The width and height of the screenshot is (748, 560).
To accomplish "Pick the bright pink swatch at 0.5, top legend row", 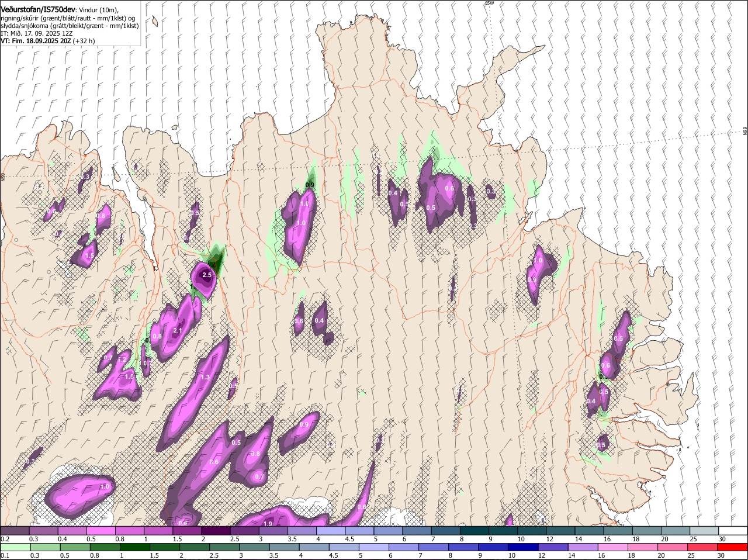I will pyautogui.click(x=101, y=531).
